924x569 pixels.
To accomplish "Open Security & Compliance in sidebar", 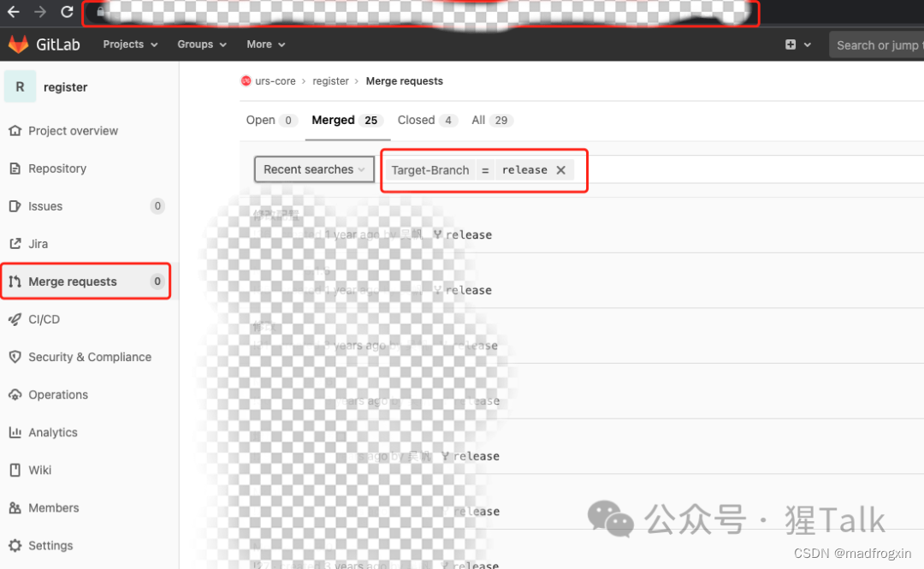I will coord(90,357).
